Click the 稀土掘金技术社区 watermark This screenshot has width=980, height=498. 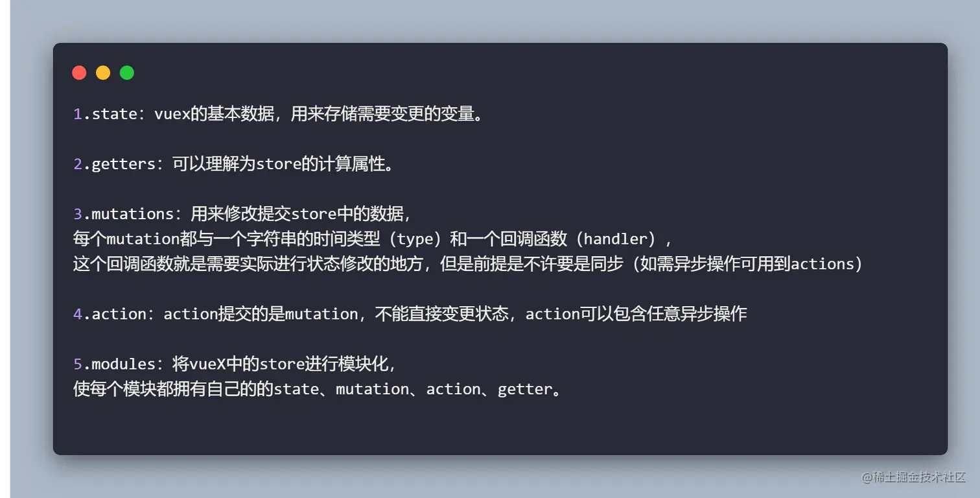coord(914,477)
